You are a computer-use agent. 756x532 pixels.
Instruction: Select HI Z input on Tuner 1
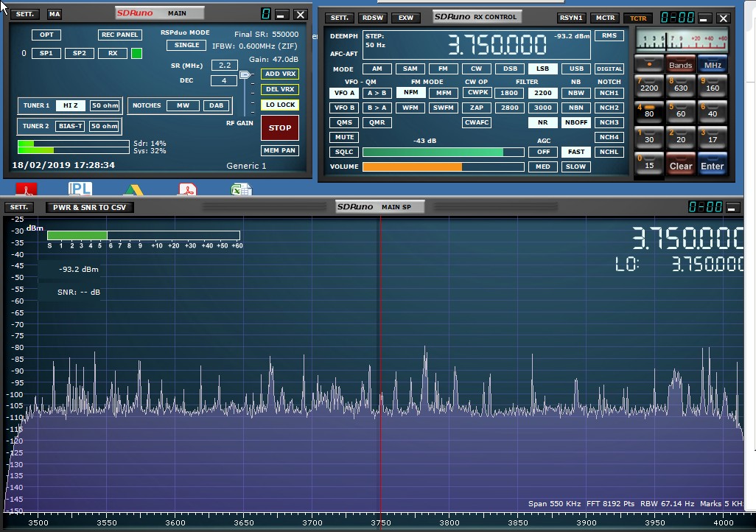point(71,105)
